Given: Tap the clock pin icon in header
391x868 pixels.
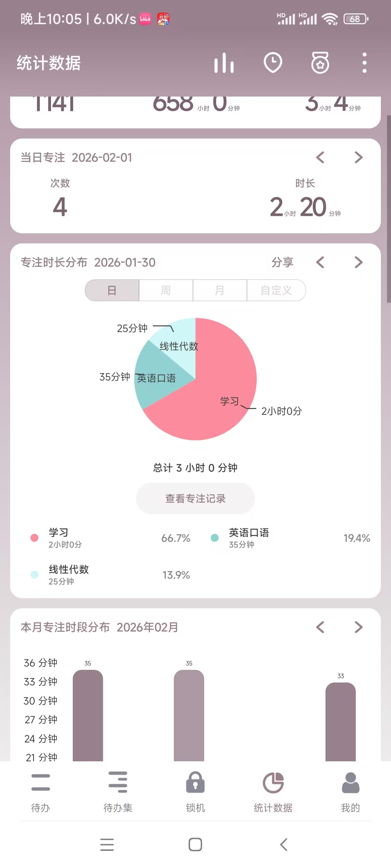Looking at the screenshot, I should (273, 63).
